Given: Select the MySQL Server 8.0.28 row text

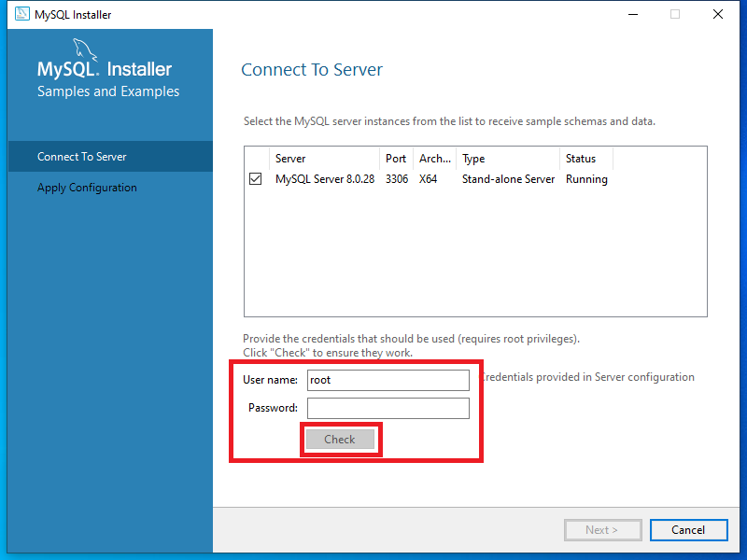Looking at the screenshot, I should [x=325, y=179].
